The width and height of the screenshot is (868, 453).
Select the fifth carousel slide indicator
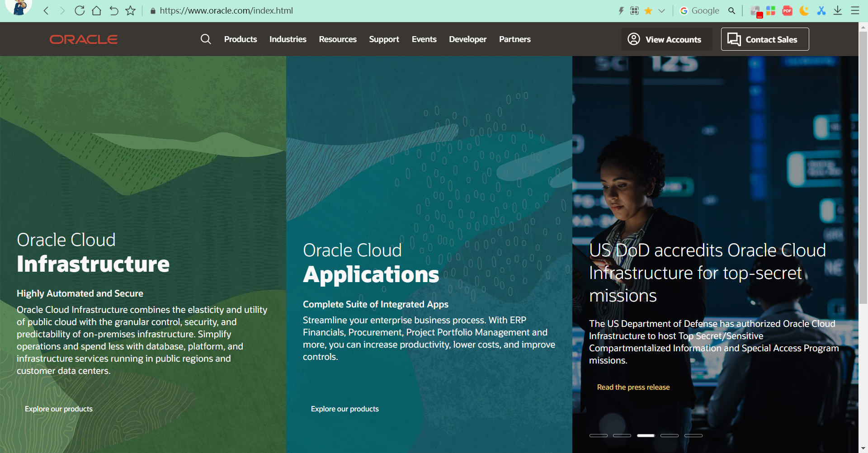click(693, 435)
